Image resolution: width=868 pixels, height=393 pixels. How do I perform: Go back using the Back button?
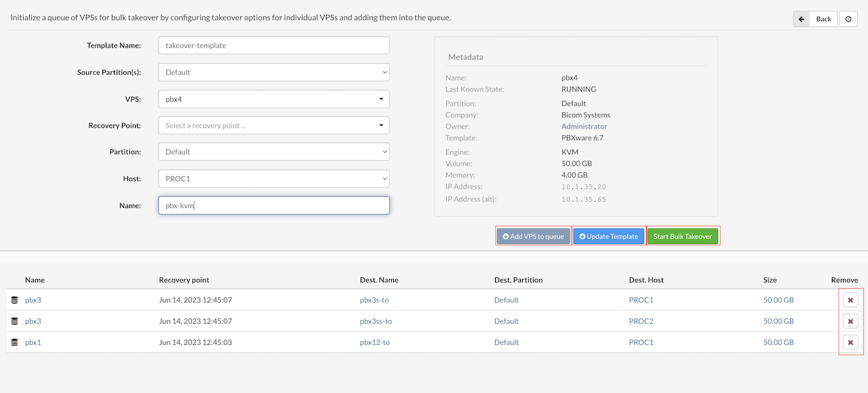pos(815,19)
